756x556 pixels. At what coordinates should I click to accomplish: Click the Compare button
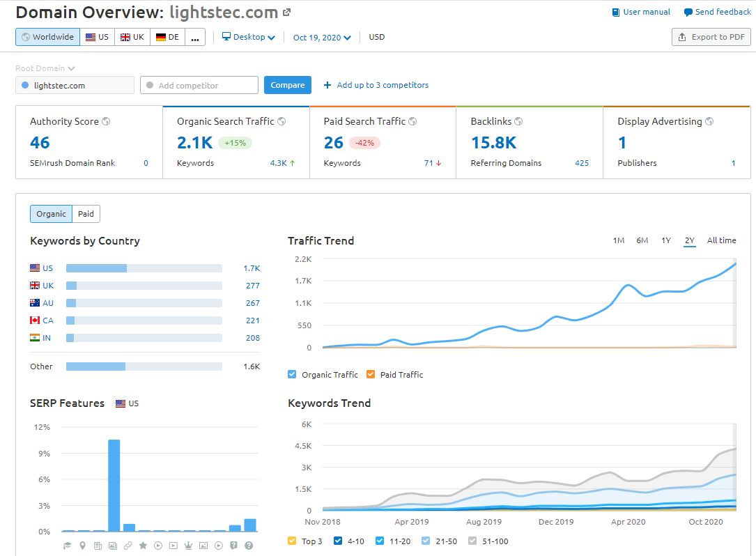(x=287, y=85)
